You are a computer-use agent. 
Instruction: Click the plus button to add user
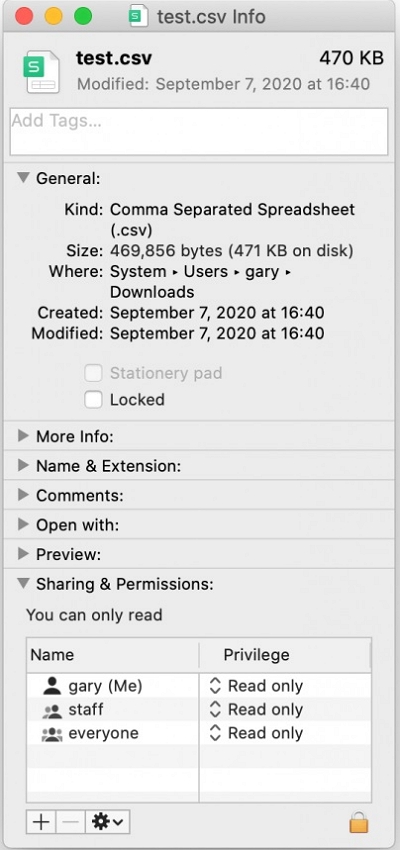point(41,822)
